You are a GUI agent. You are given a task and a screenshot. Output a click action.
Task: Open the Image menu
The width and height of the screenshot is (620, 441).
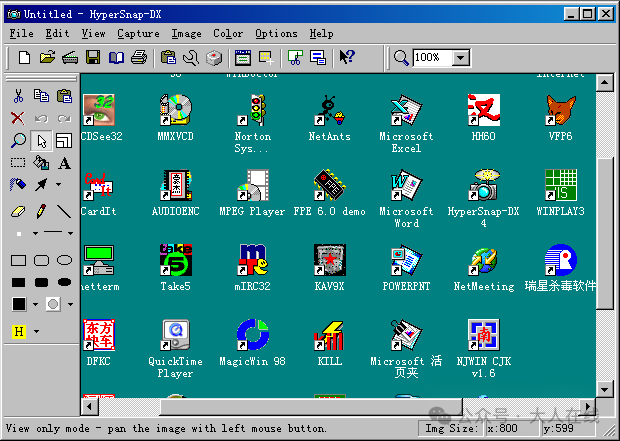186,34
